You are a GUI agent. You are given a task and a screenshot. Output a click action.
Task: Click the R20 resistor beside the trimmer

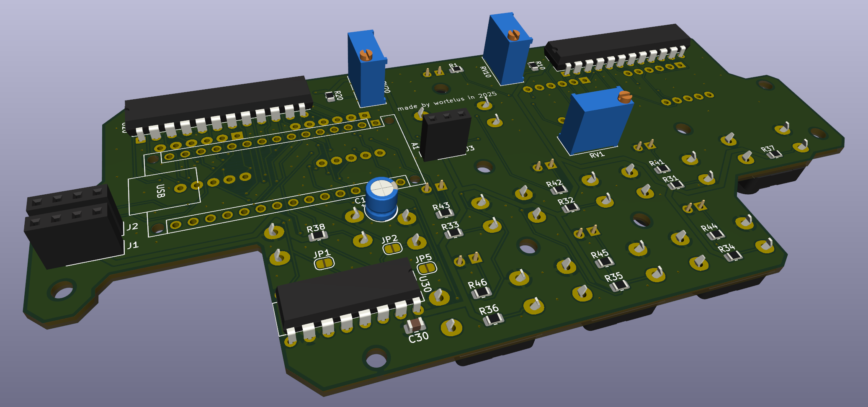tap(331, 97)
